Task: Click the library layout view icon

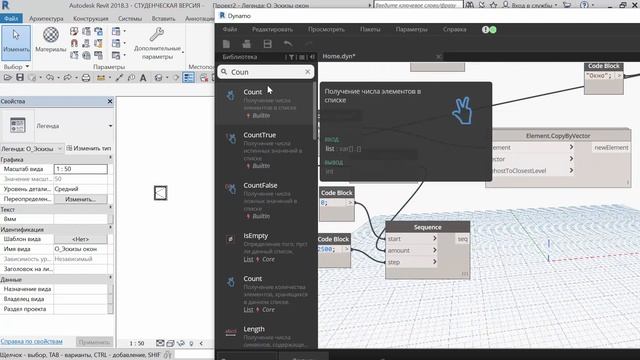Action: (302, 57)
